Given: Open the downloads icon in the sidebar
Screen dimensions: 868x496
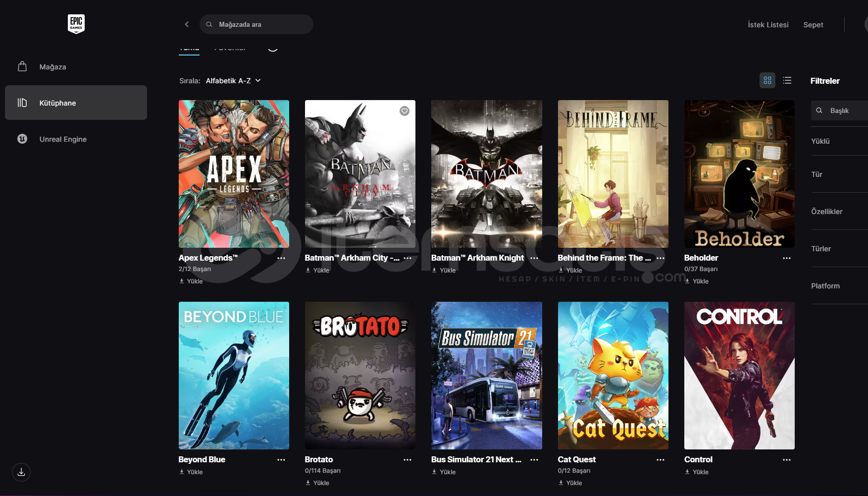Looking at the screenshot, I should coord(21,472).
